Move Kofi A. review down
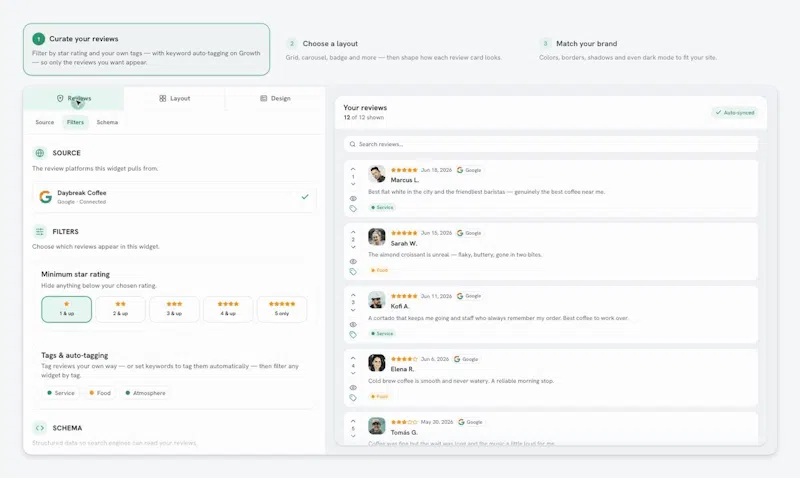Image resolution: width=800 pixels, height=478 pixels. pos(353,310)
